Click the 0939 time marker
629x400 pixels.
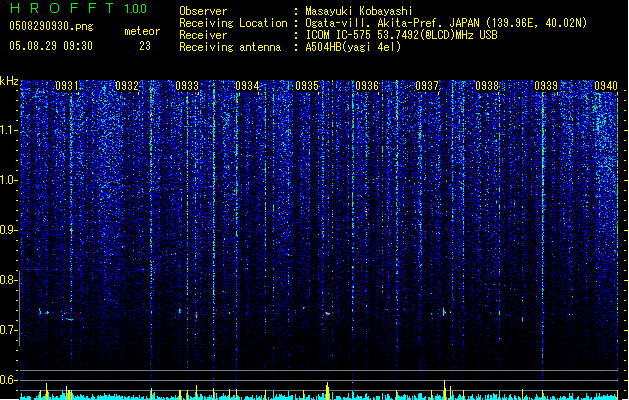pyautogui.click(x=546, y=86)
